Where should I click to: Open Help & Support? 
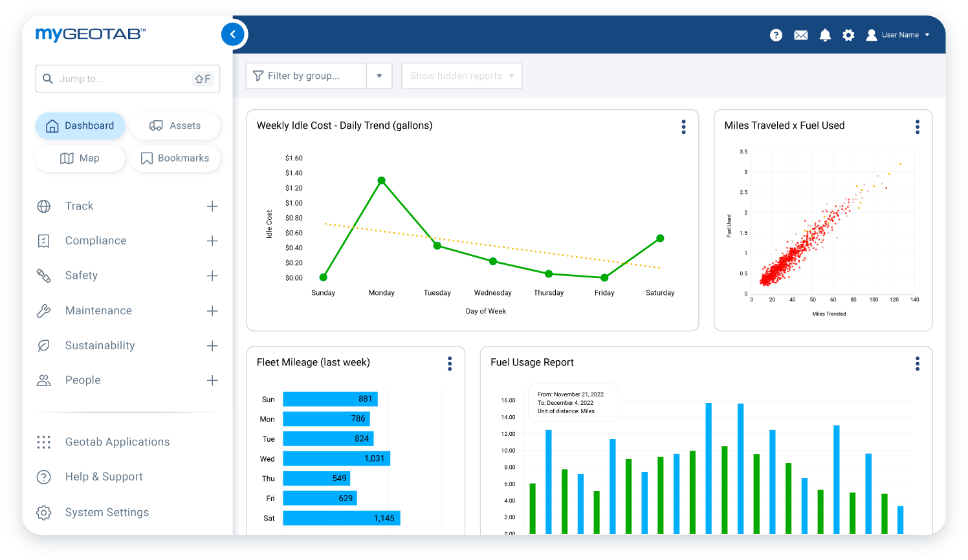(x=104, y=477)
